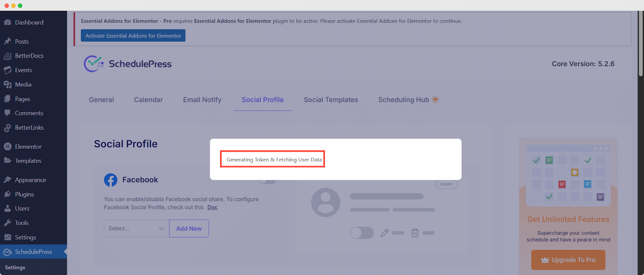The width and height of the screenshot is (644, 275).
Task: Open Appearance brush icon
Action: pos(7,180)
